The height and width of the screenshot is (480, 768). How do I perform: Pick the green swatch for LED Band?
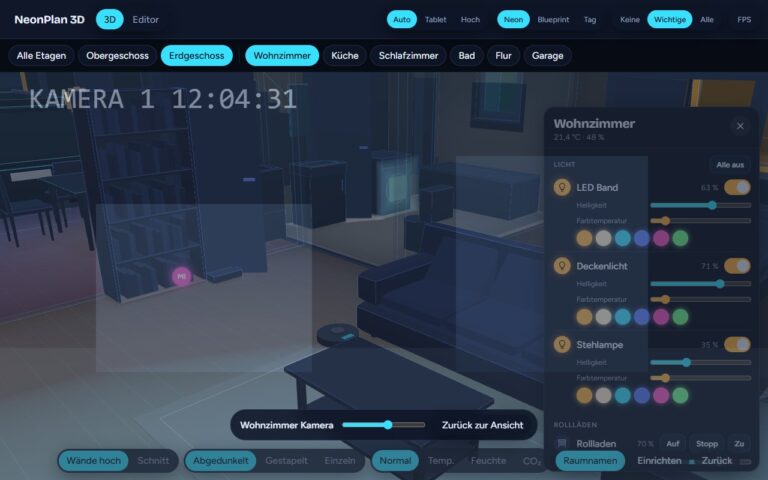tap(680, 238)
